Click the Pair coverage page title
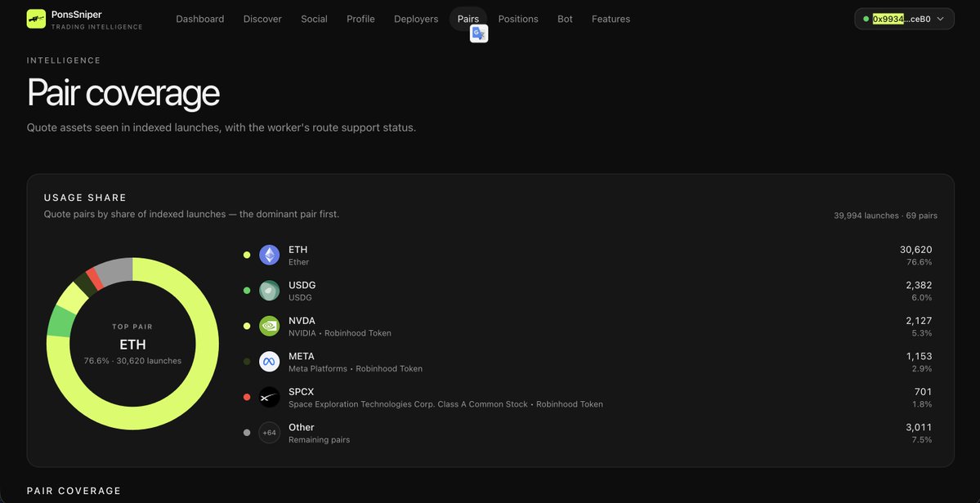 (x=123, y=93)
